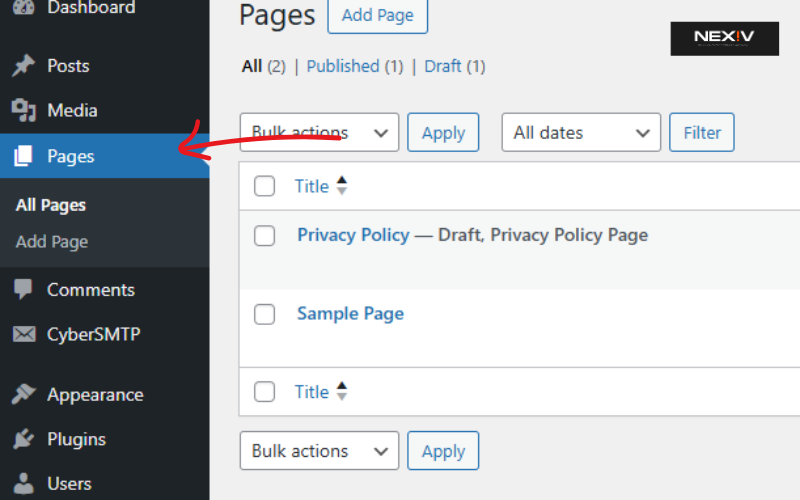This screenshot has height=500, width=800.
Task: Click the CyberSMTP envelope icon
Action: tap(23, 335)
